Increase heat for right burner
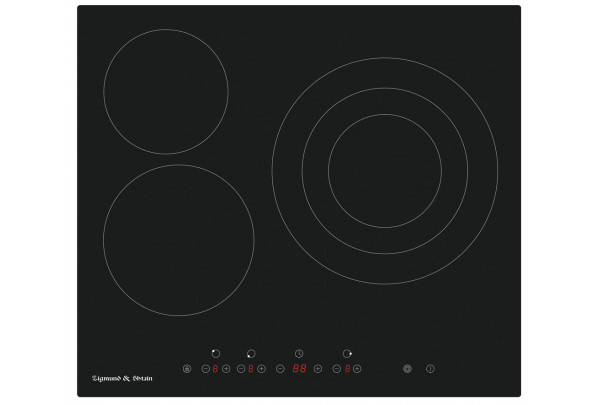This screenshot has width=600, height=405. point(357,369)
